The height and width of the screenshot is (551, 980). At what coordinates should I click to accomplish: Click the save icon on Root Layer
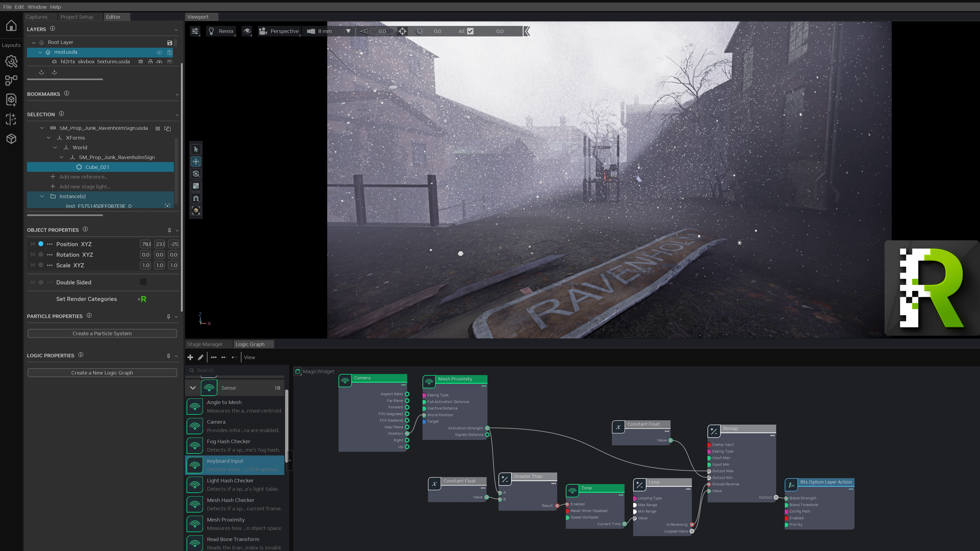170,43
